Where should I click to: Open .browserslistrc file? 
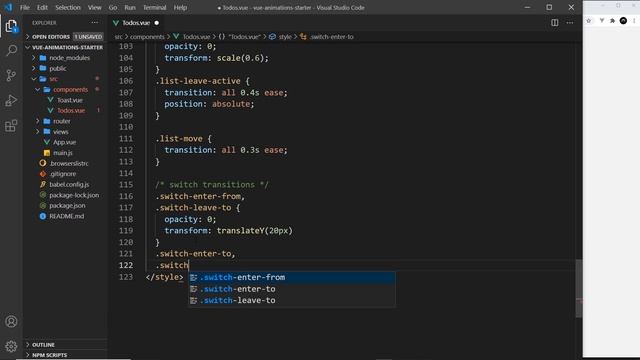click(x=65, y=163)
